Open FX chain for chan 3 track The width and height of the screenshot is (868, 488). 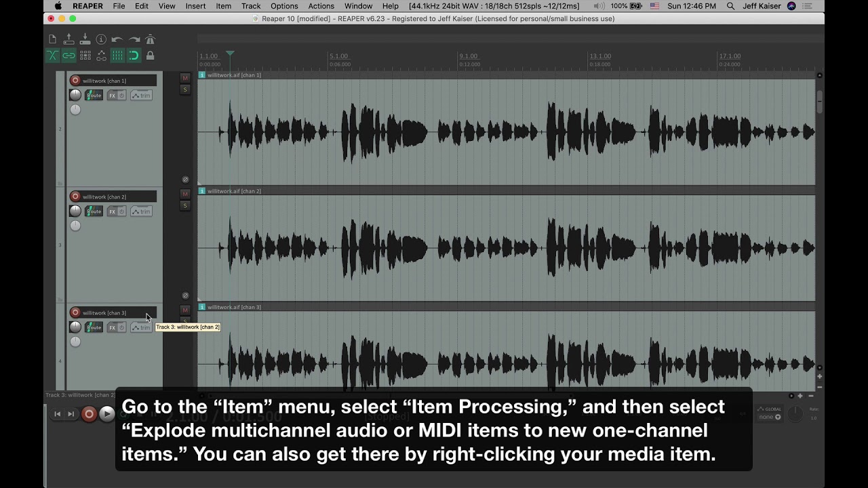coord(113,327)
